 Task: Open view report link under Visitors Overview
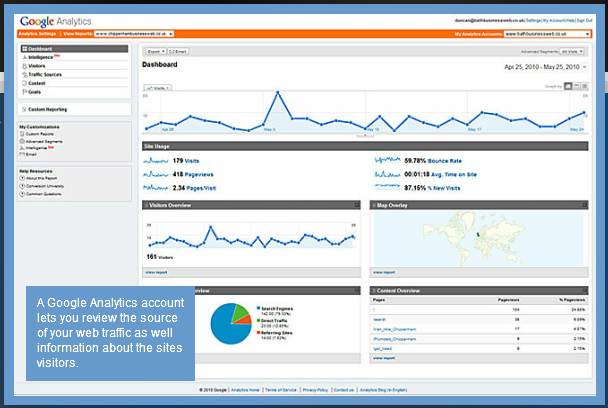point(156,272)
